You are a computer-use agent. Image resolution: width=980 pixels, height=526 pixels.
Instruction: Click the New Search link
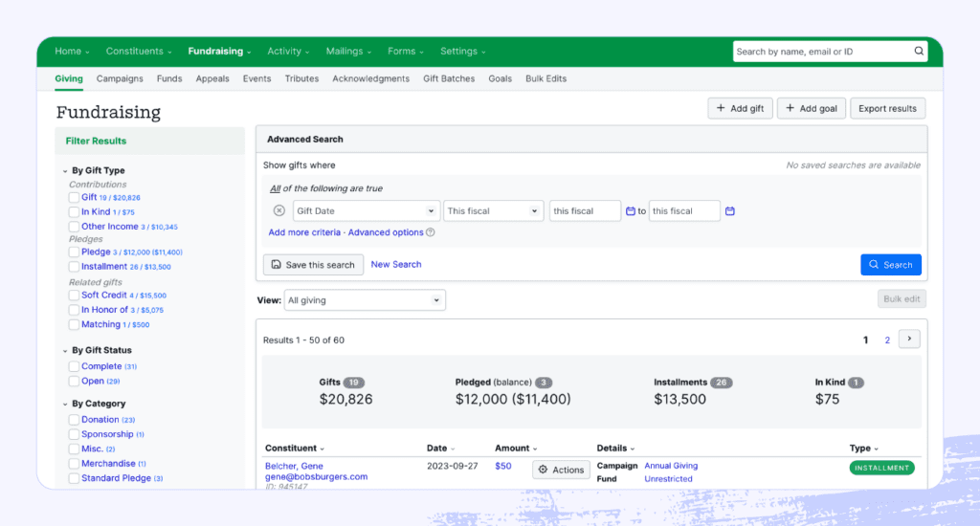click(x=396, y=264)
